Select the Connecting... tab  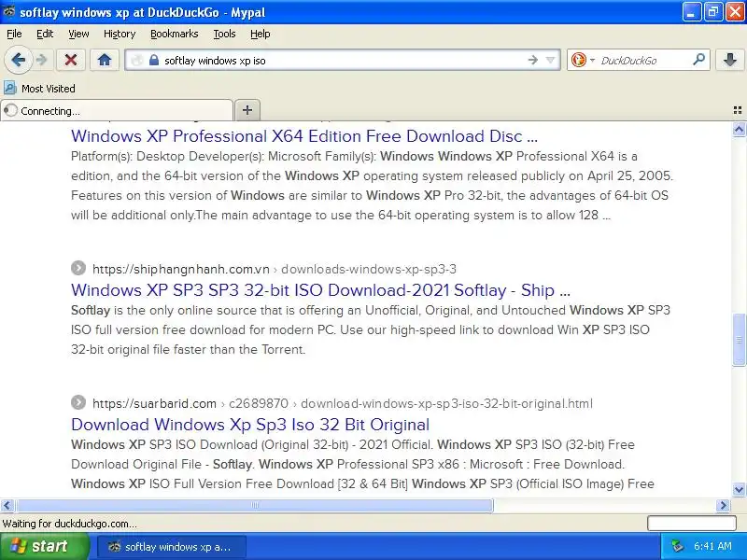(117, 110)
